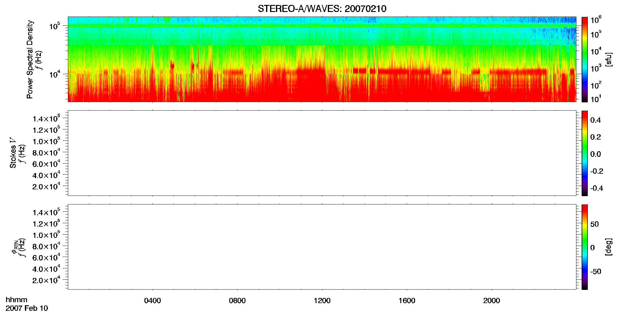The image size is (644, 332).
Task: Click the 8.0×10^4 tick in phi RTN panel
Action: point(46,246)
